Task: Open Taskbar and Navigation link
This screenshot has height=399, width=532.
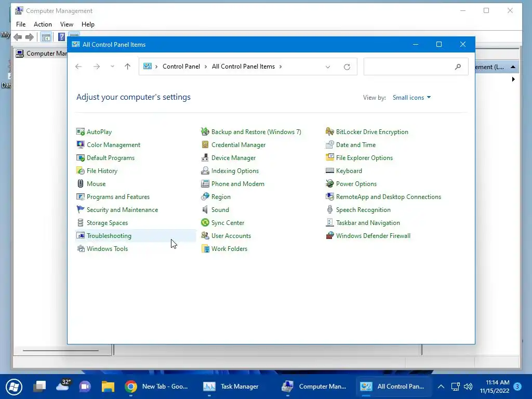Action: pyautogui.click(x=368, y=223)
